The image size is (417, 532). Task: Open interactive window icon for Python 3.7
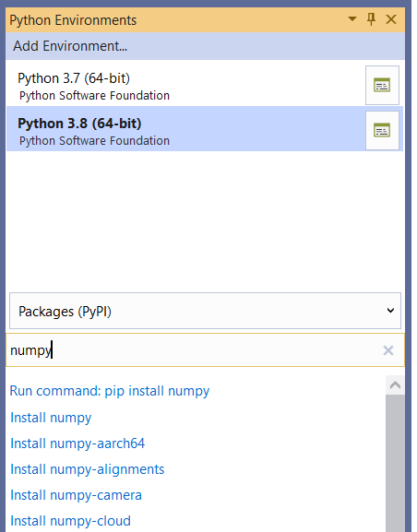(382, 85)
